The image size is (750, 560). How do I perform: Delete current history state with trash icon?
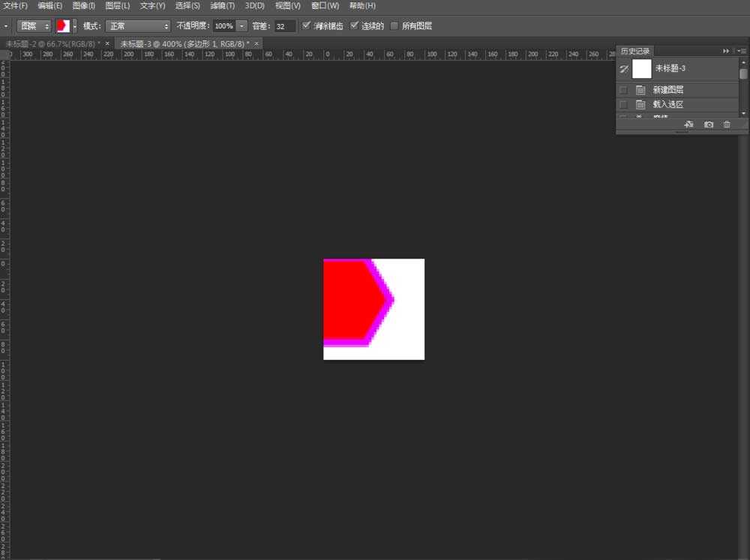coord(727,124)
